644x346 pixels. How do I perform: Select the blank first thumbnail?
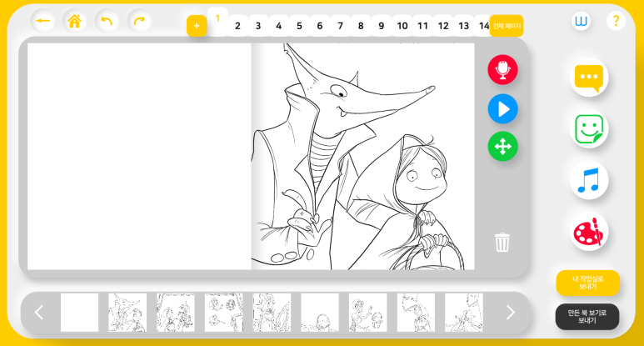coord(79,313)
